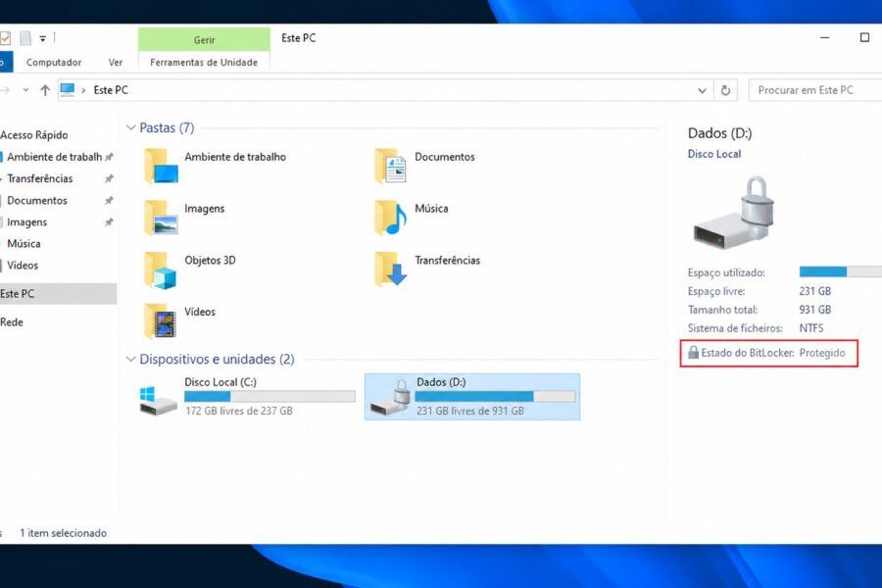
Task: Click the Tamanho total '931 GB' value
Action: (x=815, y=310)
